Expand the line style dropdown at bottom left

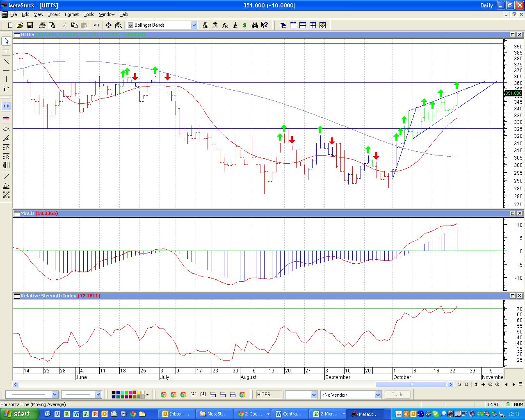[x=55, y=395]
